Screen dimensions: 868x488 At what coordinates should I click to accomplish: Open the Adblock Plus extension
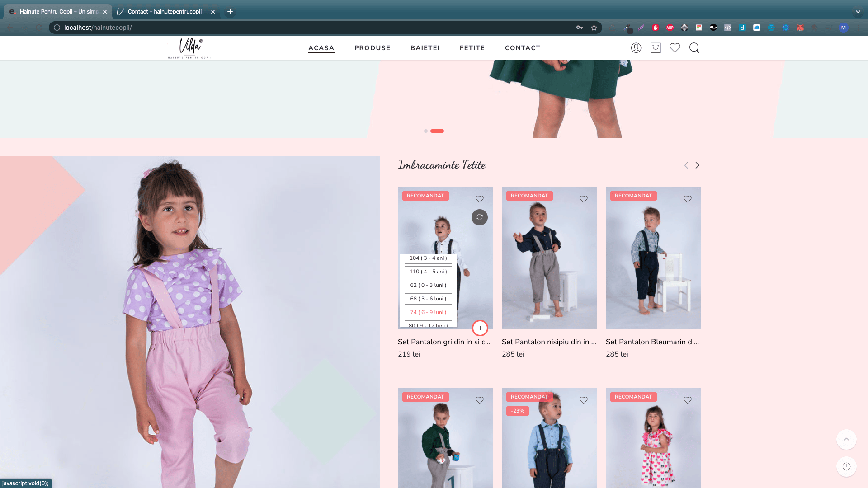tap(670, 28)
